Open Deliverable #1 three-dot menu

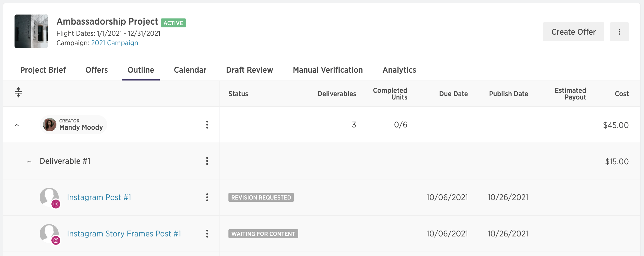pos(207,161)
